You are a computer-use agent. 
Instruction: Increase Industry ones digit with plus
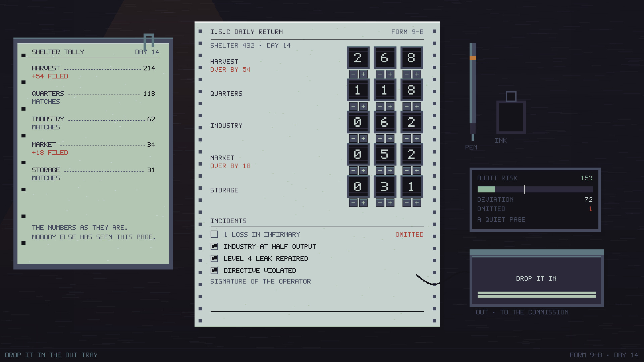(417, 138)
